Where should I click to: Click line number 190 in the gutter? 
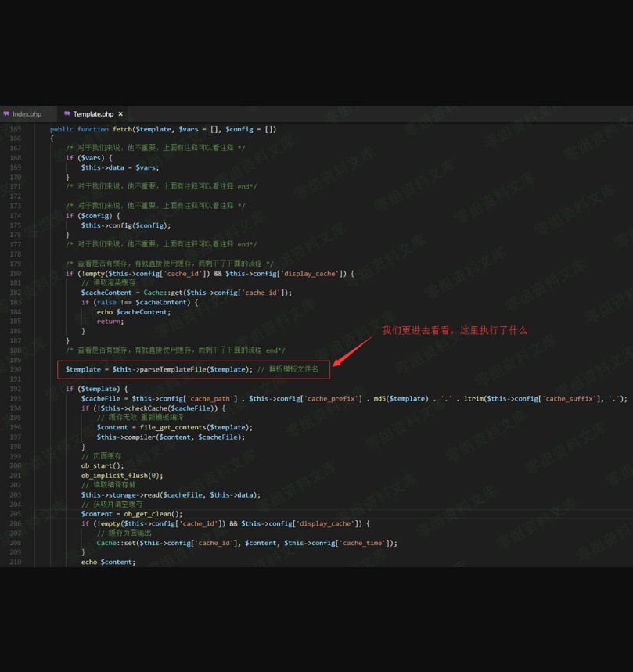(x=16, y=369)
